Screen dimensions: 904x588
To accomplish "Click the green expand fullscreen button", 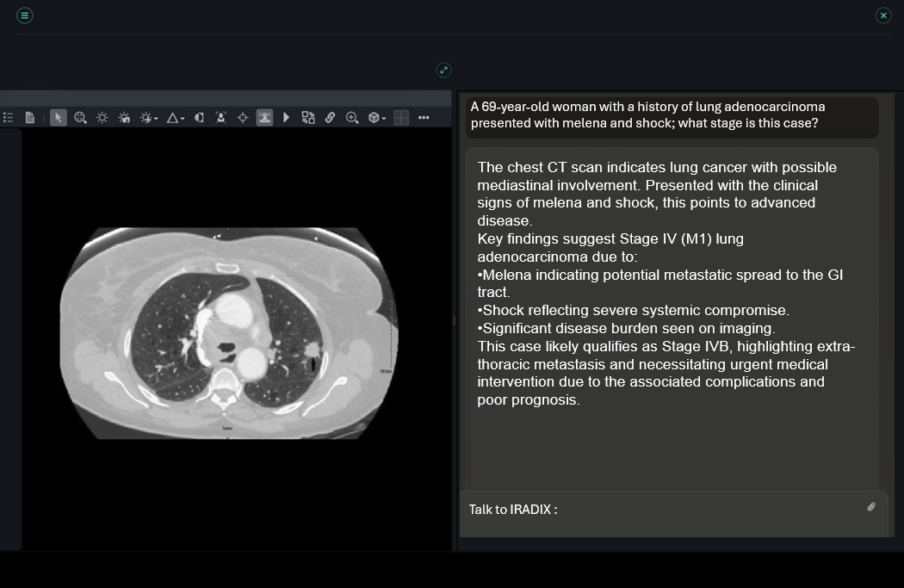I will (443, 70).
